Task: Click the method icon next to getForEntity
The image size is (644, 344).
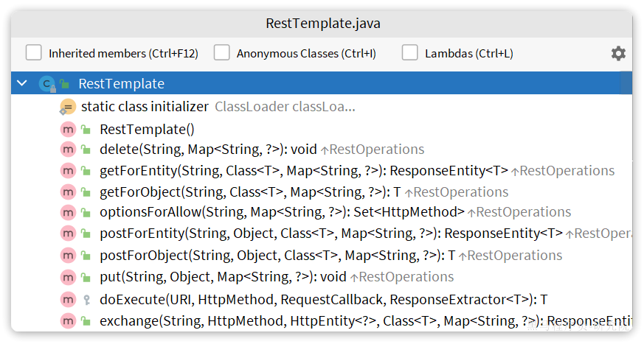Action: click(x=68, y=171)
